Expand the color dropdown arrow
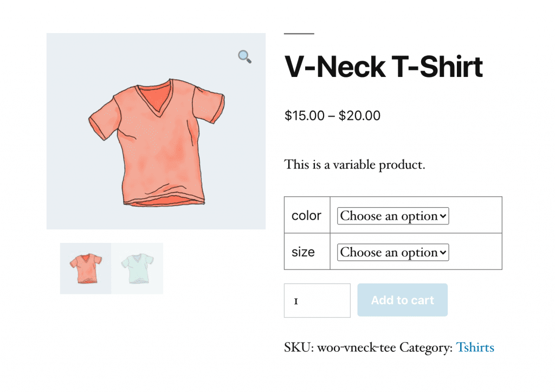This screenshot has width=555, height=392. click(x=444, y=216)
